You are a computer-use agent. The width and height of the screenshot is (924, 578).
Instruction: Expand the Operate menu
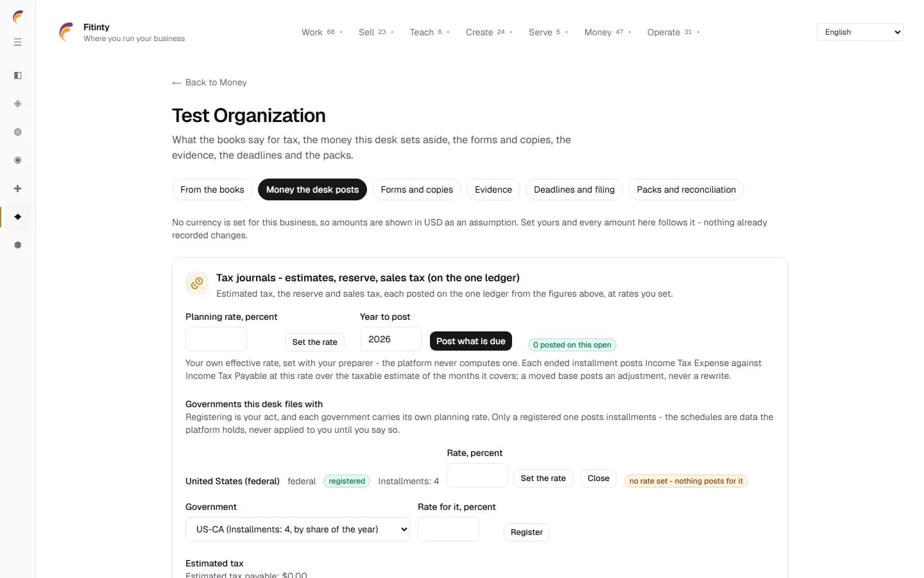(x=673, y=32)
